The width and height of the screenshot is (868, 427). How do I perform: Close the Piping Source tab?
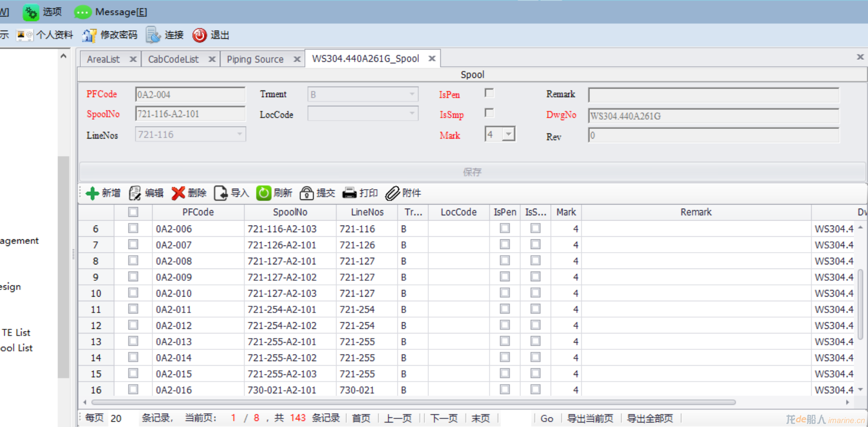[x=297, y=59]
